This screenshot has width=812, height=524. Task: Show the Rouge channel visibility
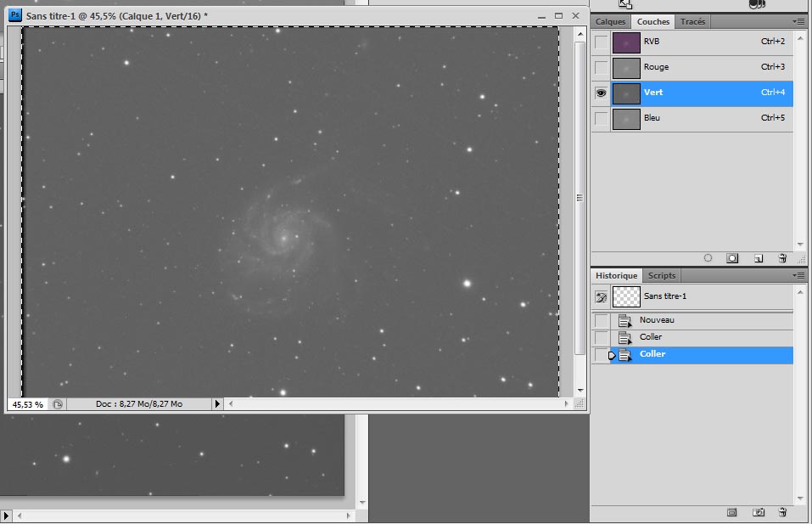602,67
